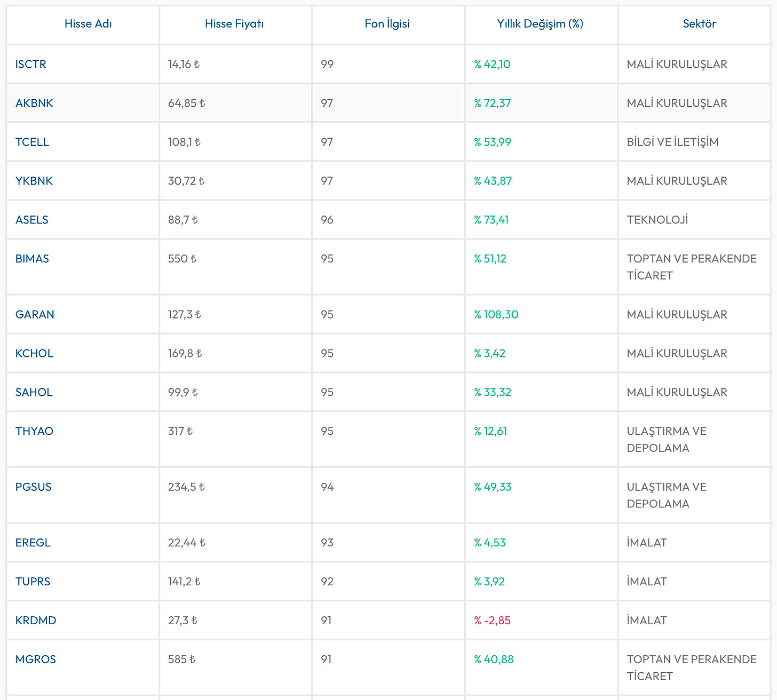This screenshot has width=777, height=700.
Task: Click the BİLGİ VE İLETİŞİM sector cell
Action: tap(673, 142)
